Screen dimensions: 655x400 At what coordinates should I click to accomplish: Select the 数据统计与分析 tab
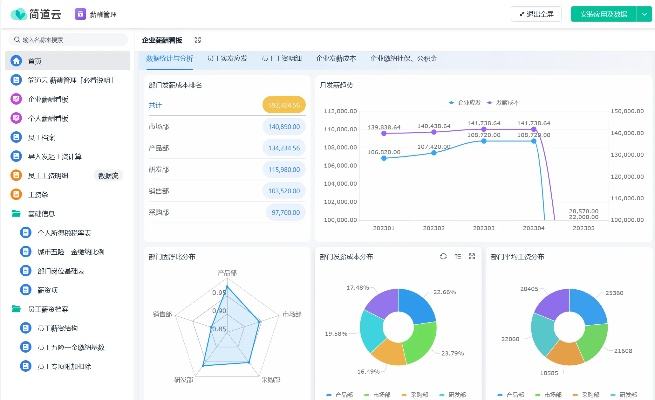click(170, 59)
